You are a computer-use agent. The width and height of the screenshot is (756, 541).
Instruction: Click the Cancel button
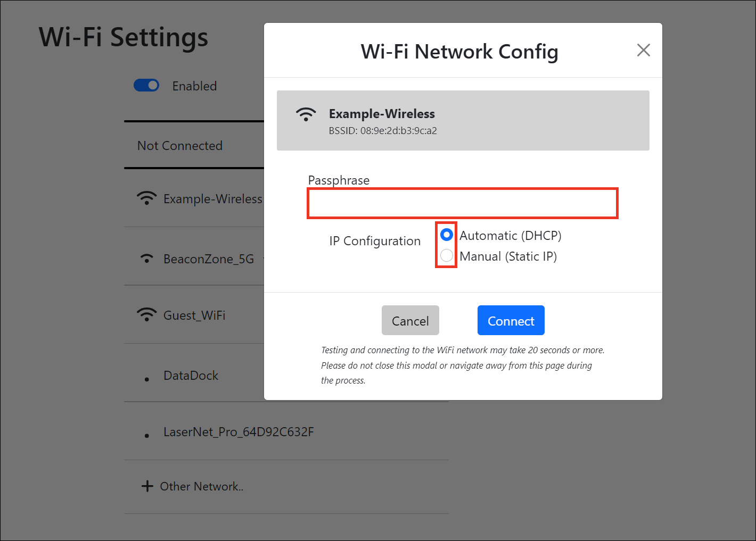click(410, 320)
